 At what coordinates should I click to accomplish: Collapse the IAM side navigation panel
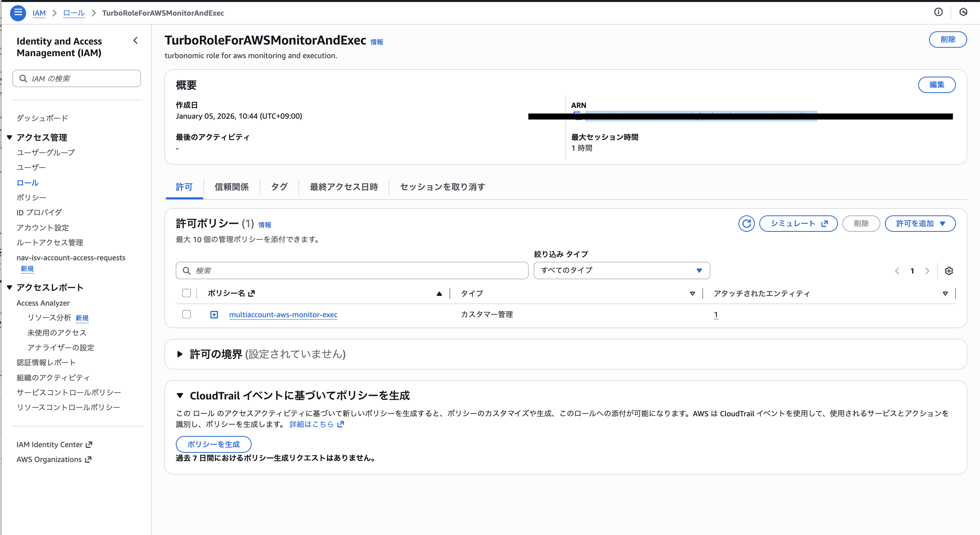click(136, 41)
